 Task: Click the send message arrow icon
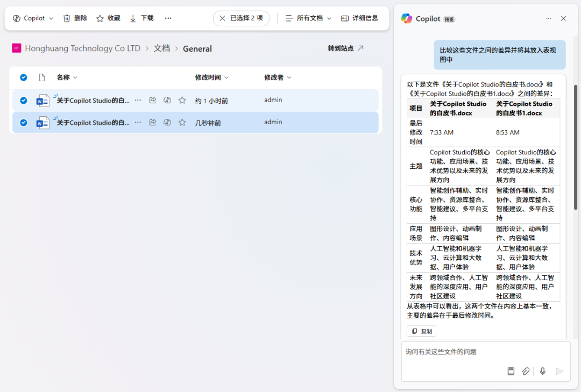[559, 371]
